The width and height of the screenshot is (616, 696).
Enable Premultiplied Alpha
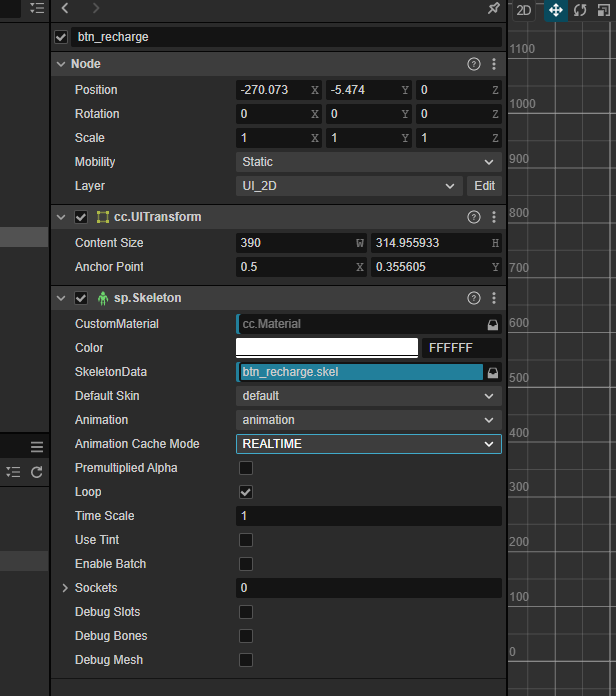[246, 468]
